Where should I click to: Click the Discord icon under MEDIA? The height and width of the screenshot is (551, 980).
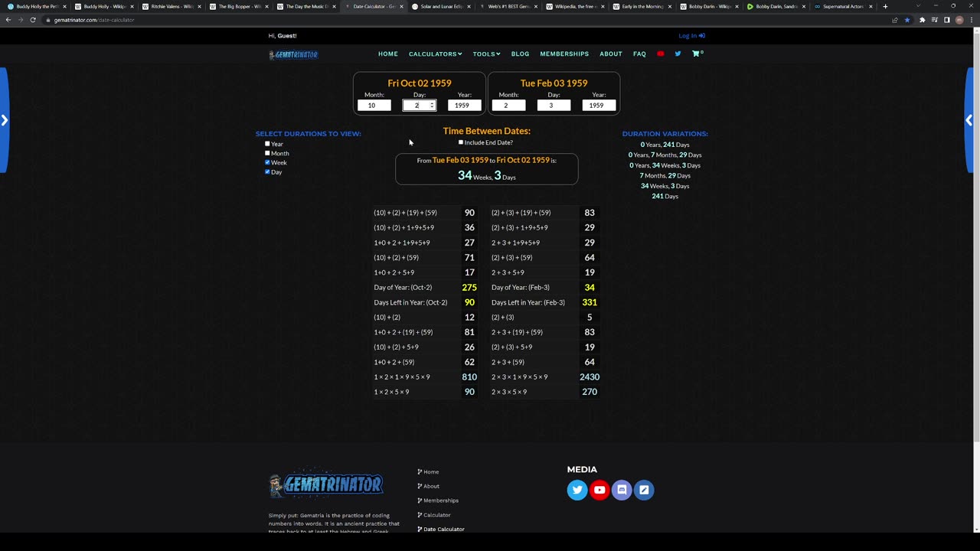[x=622, y=490]
